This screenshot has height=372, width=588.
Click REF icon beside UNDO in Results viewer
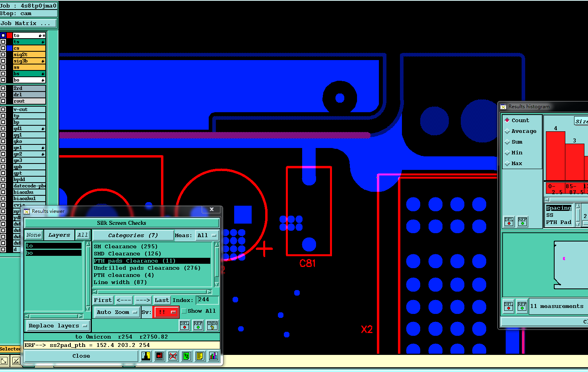198,325
